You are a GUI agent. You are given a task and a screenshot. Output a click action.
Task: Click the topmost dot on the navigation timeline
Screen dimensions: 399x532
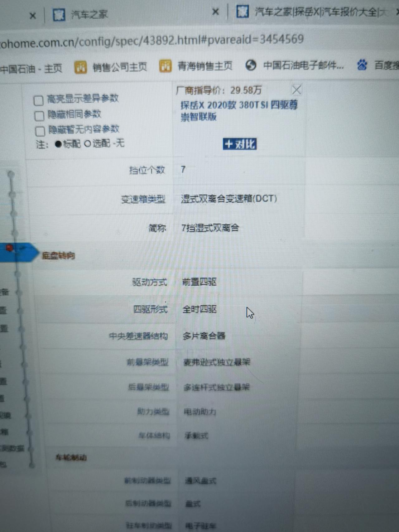point(11,174)
